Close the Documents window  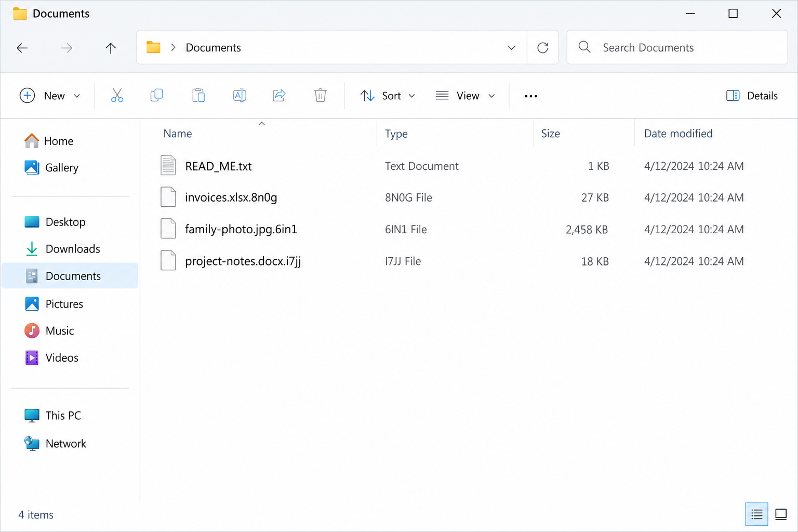tap(776, 14)
